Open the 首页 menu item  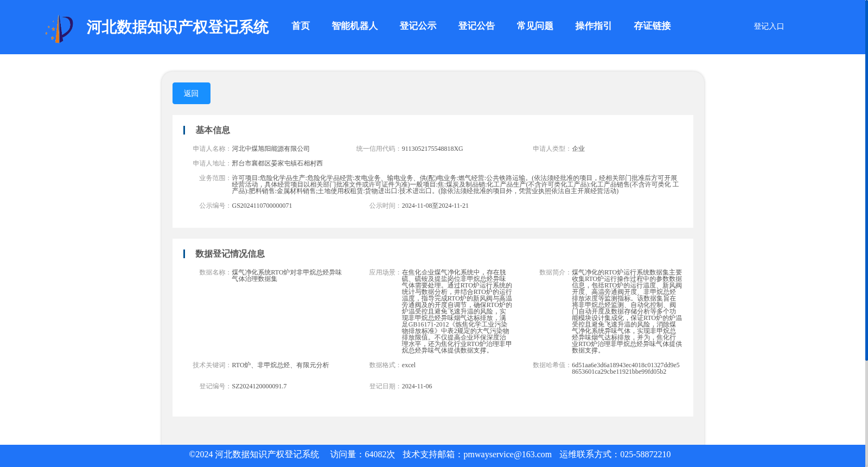click(301, 26)
